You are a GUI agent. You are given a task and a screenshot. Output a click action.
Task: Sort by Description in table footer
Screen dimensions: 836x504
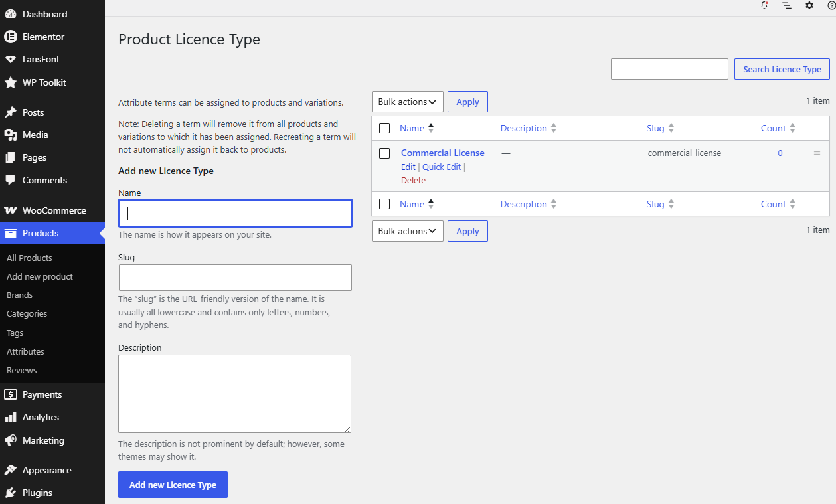[x=529, y=204]
